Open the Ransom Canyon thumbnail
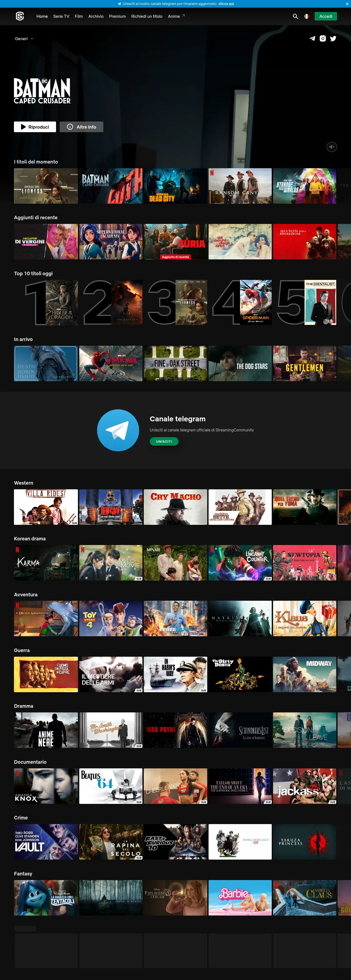Viewport: 351px width, 980px height. (x=240, y=186)
